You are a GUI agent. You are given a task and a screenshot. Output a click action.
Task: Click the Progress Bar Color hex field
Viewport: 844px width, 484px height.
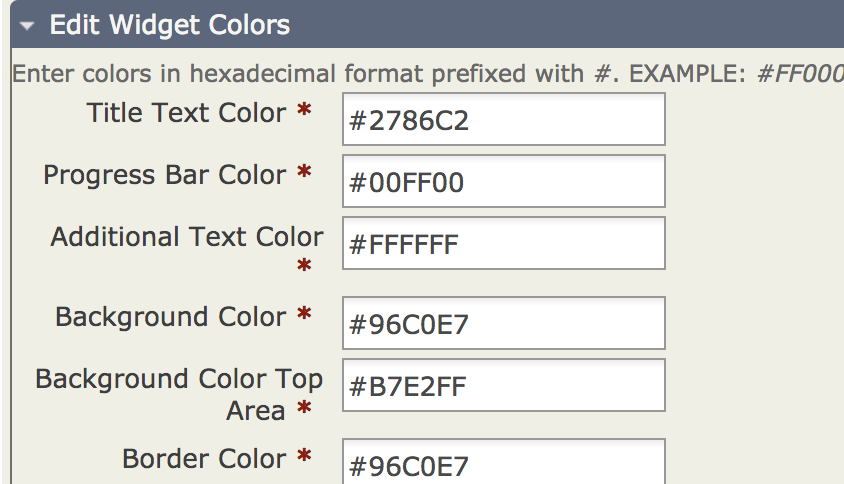coord(503,182)
